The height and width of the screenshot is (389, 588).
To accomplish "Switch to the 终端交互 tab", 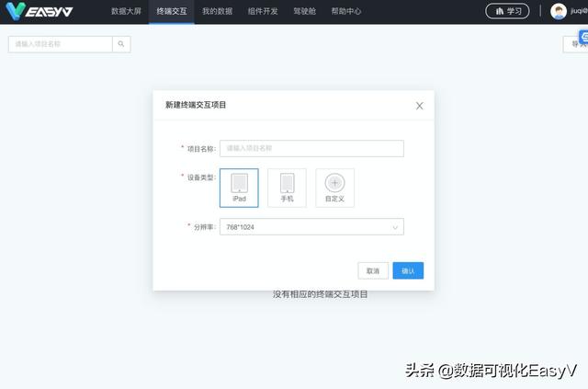I will pyautogui.click(x=172, y=11).
